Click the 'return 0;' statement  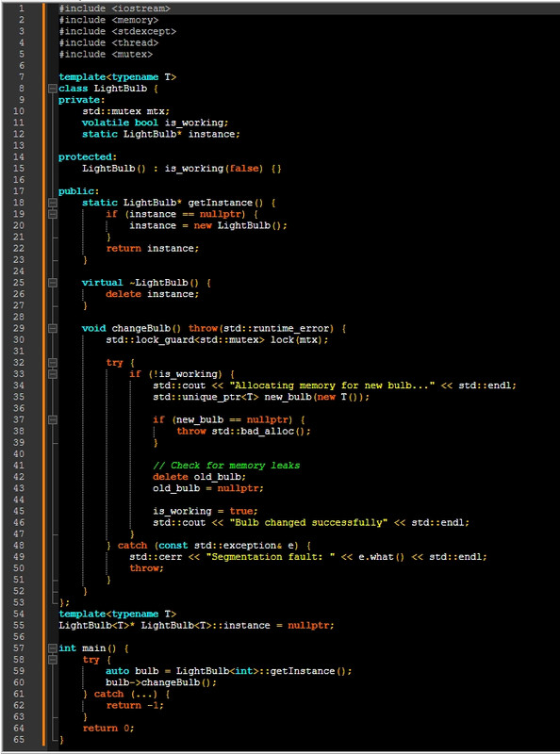tap(108, 729)
